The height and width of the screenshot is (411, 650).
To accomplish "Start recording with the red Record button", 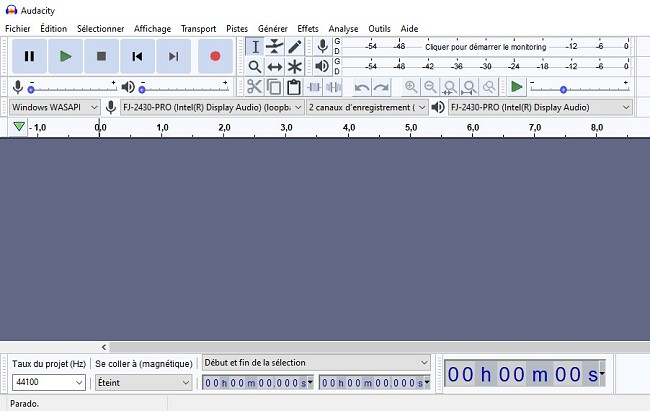I will 215,56.
